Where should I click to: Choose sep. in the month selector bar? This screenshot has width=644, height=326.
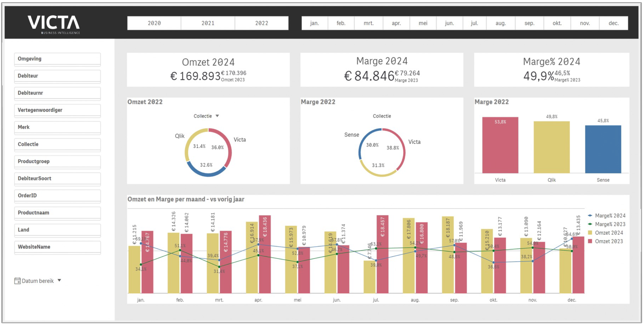point(530,23)
